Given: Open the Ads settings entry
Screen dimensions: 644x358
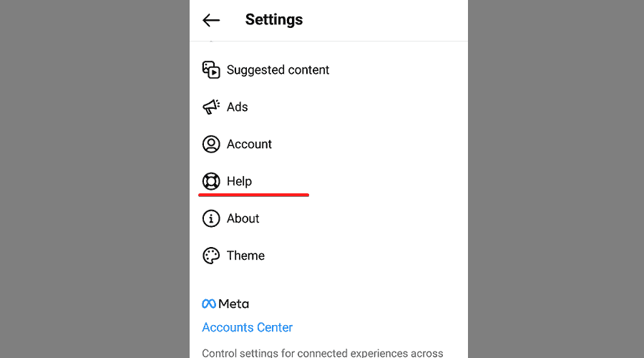Looking at the screenshot, I should pos(237,107).
